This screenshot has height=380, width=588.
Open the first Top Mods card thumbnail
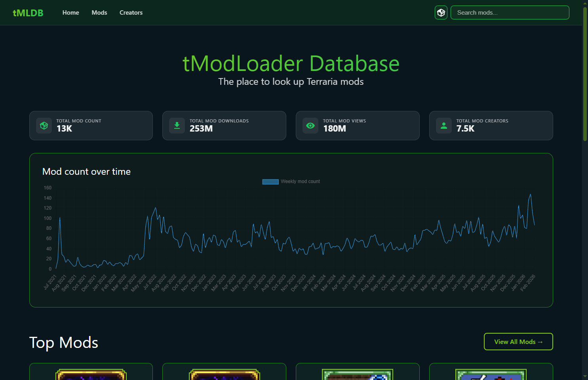pyautogui.click(x=91, y=374)
